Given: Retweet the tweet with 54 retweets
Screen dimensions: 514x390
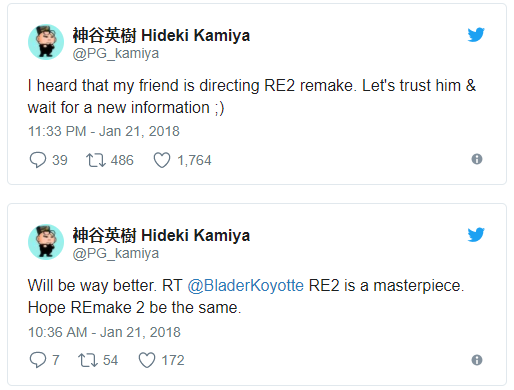Looking at the screenshot, I should (x=88, y=360).
